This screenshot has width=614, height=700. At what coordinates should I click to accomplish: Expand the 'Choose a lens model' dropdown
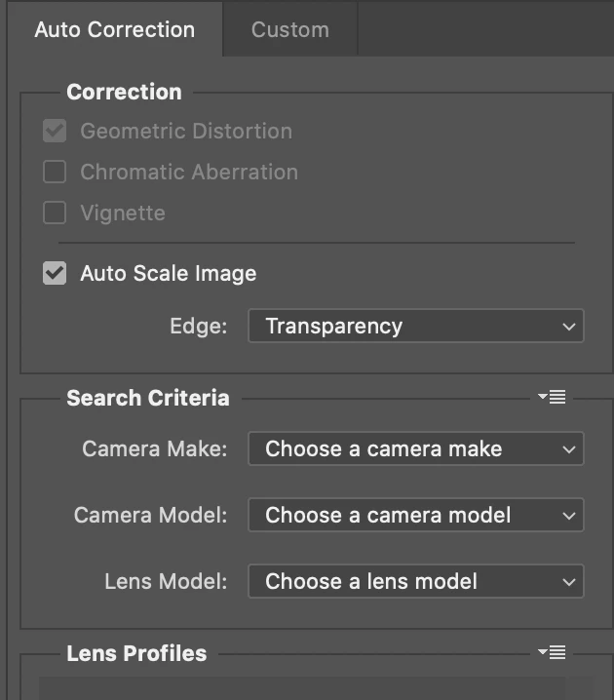[x=415, y=582]
